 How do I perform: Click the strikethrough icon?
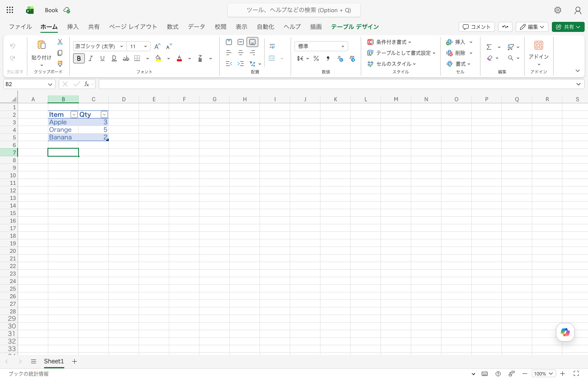126,58
